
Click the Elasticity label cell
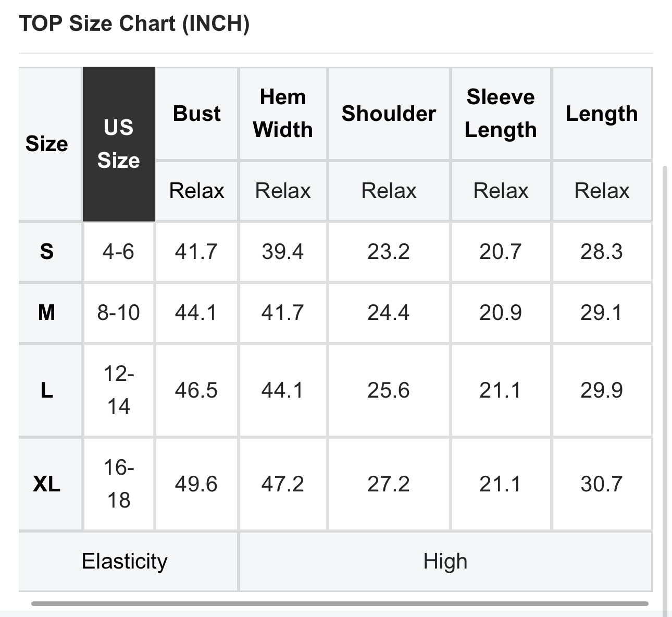pyautogui.click(x=125, y=561)
